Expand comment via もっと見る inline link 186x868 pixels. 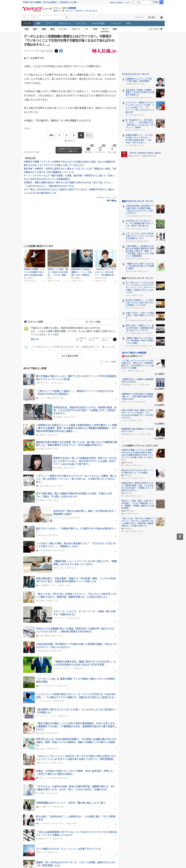(x=53, y=335)
